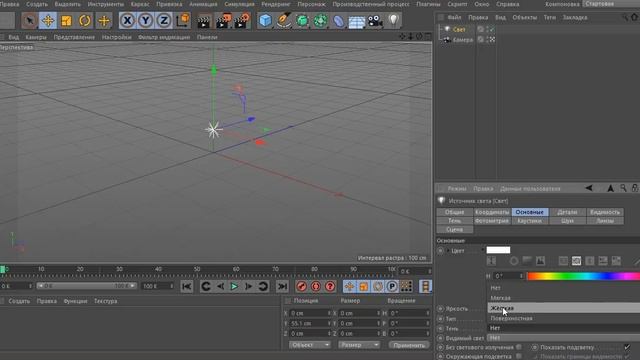Viewport: 640px width, 360px height.
Task: Click the floor environment icon
Action: tap(356, 21)
